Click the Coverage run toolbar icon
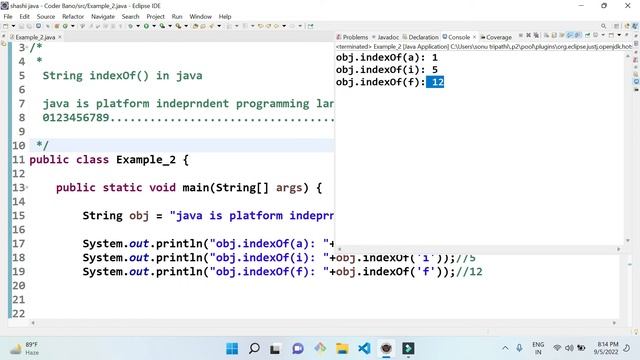 (162, 26)
